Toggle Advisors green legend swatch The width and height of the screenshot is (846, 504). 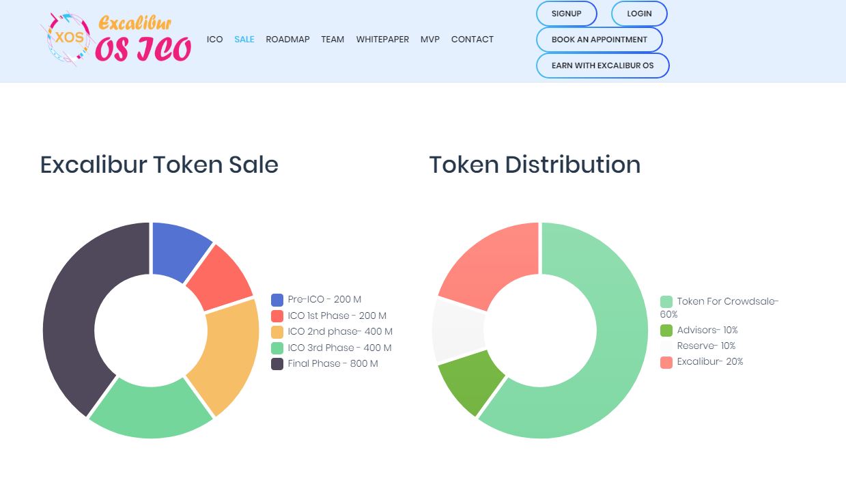[x=666, y=331]
